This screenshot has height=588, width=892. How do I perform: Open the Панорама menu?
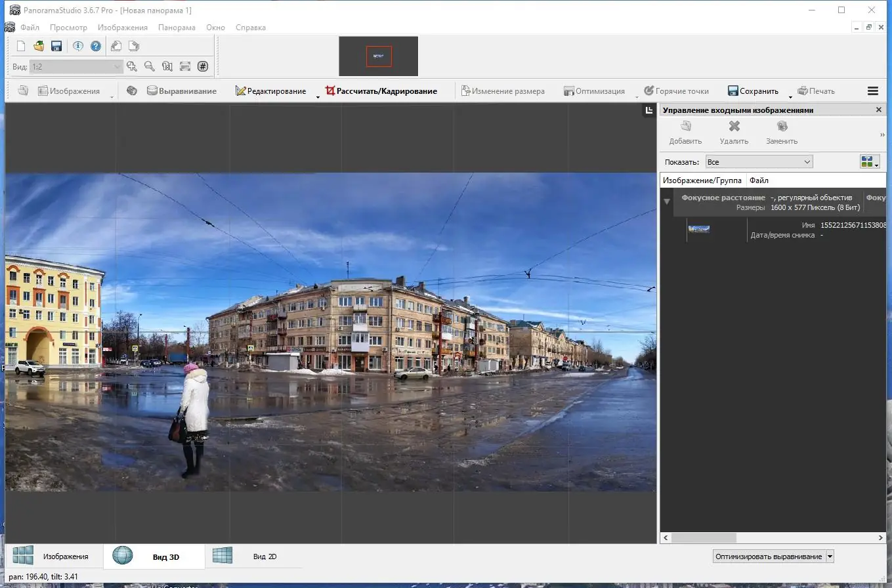pos(177,28)
